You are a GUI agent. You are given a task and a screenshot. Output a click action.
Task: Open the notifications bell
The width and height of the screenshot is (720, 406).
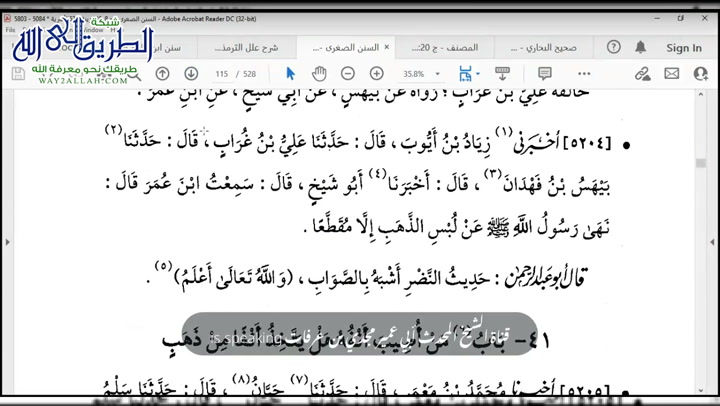641,47
